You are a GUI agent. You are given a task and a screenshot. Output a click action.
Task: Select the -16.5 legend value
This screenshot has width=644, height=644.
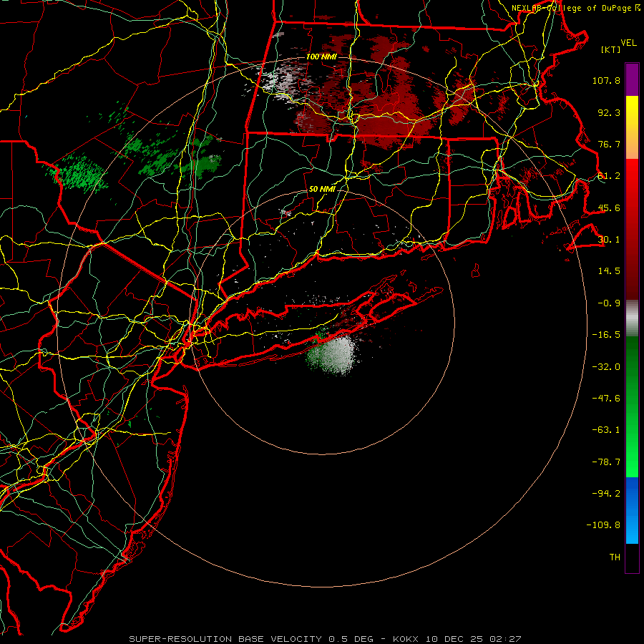(606, 335)
